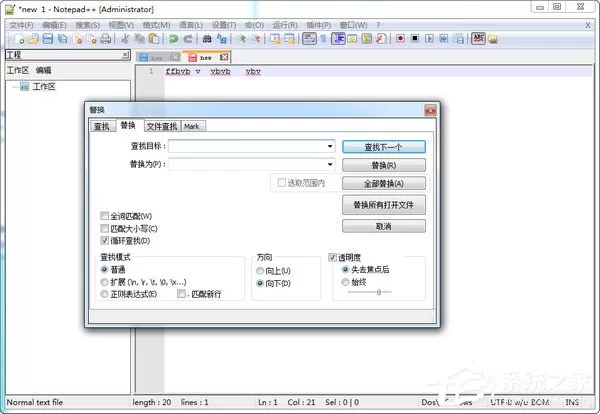600x414 pixels.
Task: Click the Find binoculars toolbar icon
Action: 207,39
